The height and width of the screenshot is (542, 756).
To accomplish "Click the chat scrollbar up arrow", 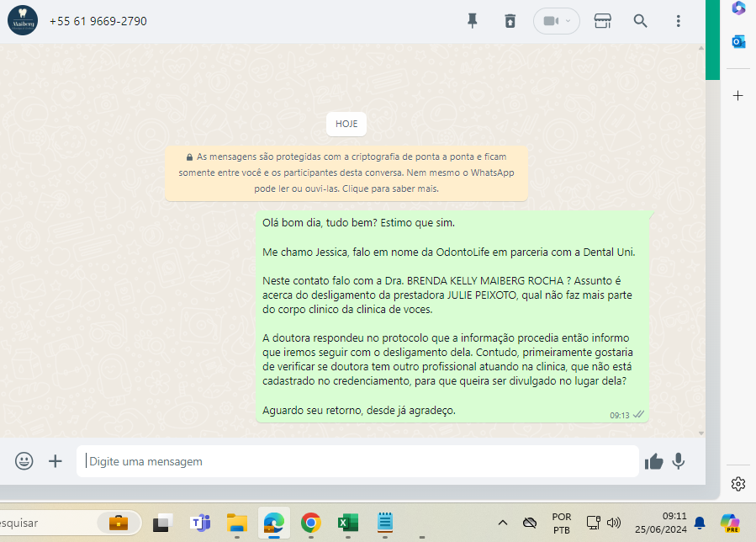I will [x=701, y=48].
